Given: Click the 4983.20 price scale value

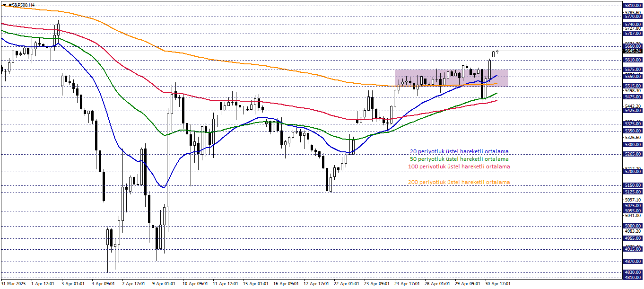Looking at the screenshot, I should [633, 231].
